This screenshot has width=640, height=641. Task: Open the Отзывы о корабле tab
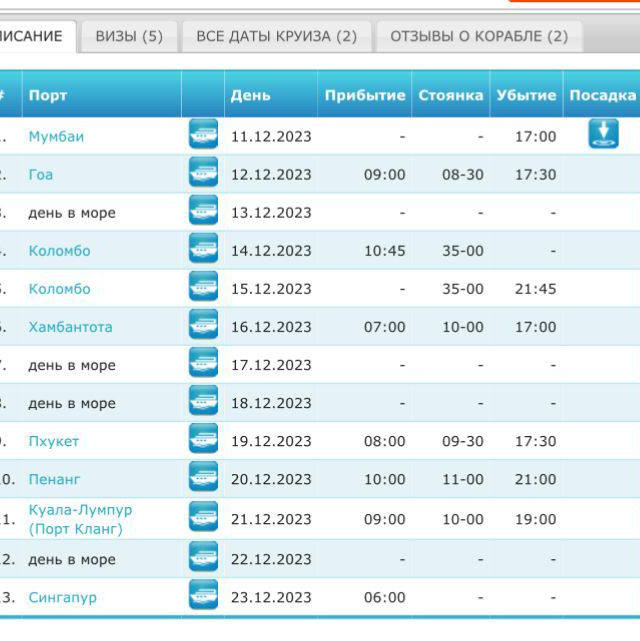point(478,36)
